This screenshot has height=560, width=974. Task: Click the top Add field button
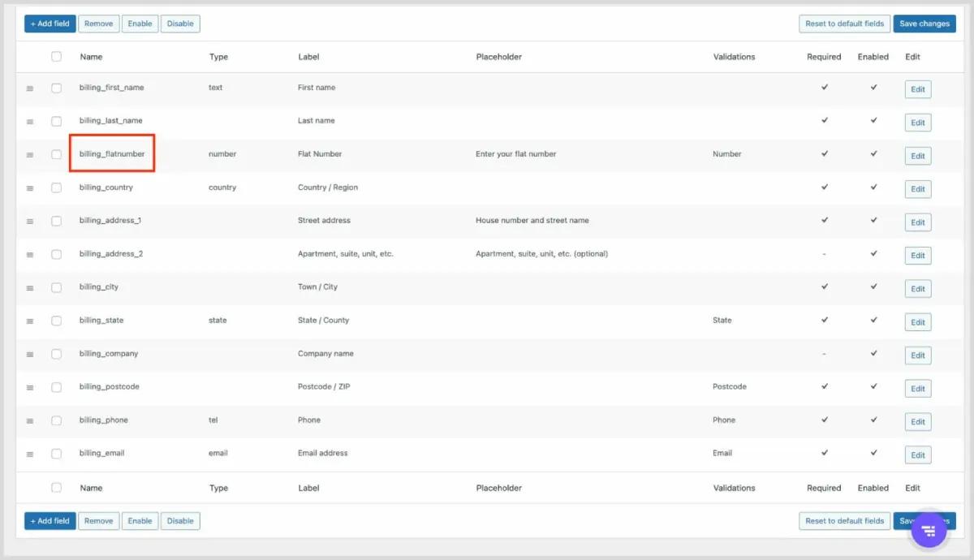click(x=50, y=24)
